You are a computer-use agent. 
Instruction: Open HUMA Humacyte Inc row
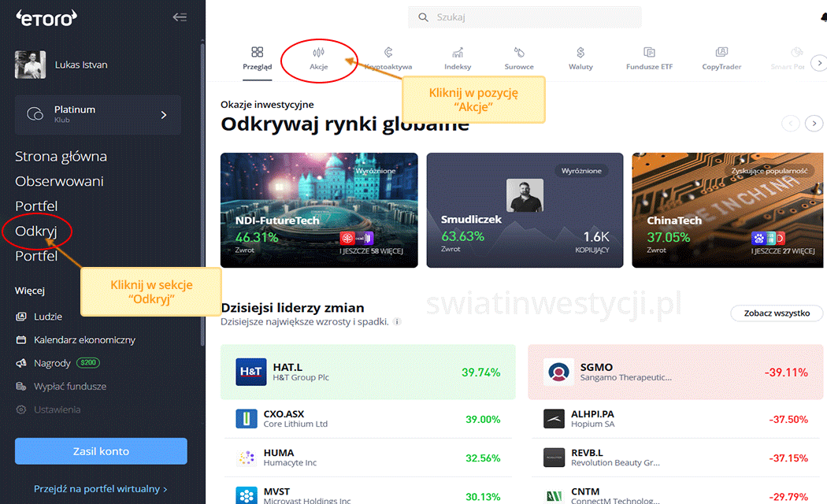pos(368,458)
